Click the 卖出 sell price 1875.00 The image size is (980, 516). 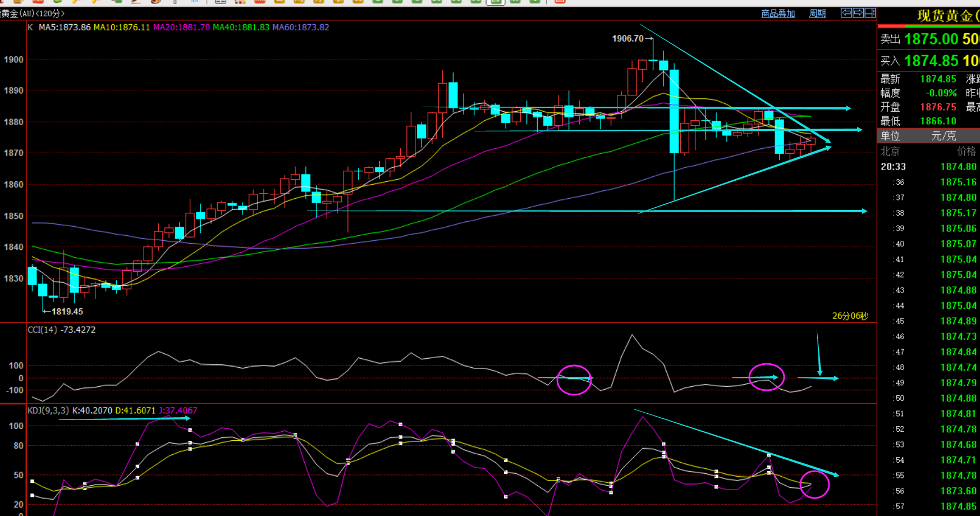(x=931, y=39)
